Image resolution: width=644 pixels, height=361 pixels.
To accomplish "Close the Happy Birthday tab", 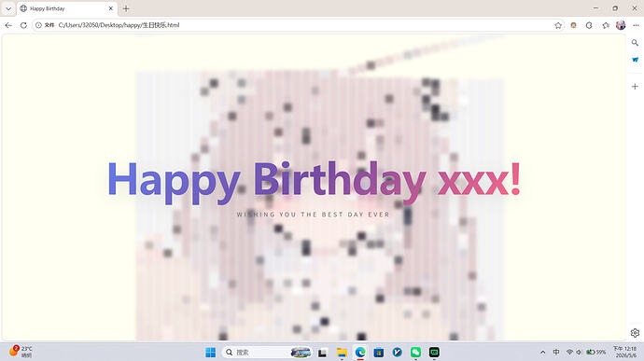I will coord(110,8).
